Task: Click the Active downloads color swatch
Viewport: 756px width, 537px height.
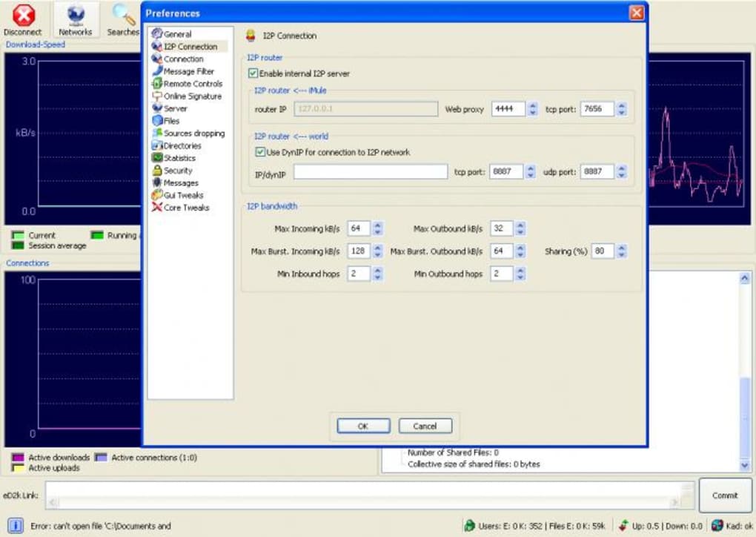Action: [x=18, y=457]
